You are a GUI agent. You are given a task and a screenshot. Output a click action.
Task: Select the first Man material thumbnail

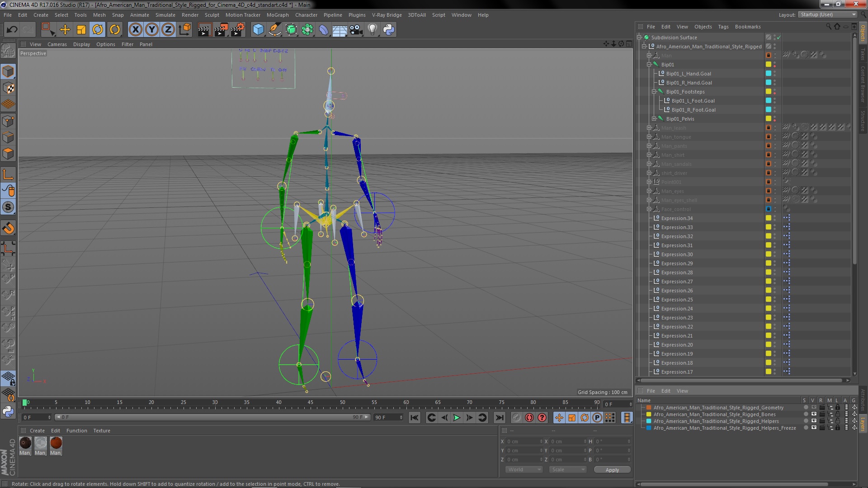pyautogui.click(x=25, y=443)
